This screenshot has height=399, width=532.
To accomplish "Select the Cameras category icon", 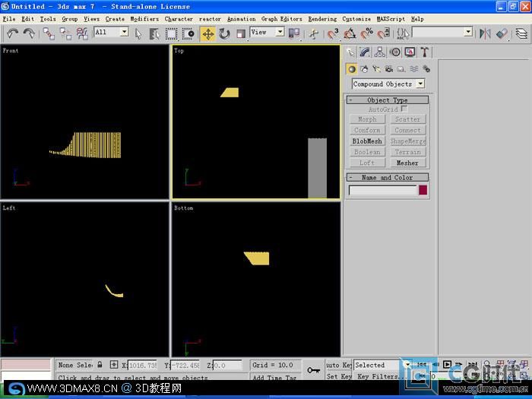I will click(x=389, y=69).
